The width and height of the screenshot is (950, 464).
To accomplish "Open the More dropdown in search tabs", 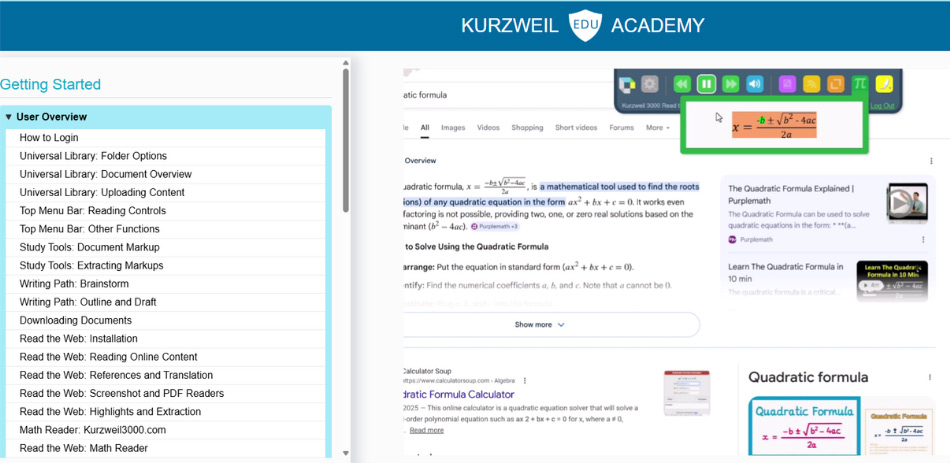I will 657,128.
